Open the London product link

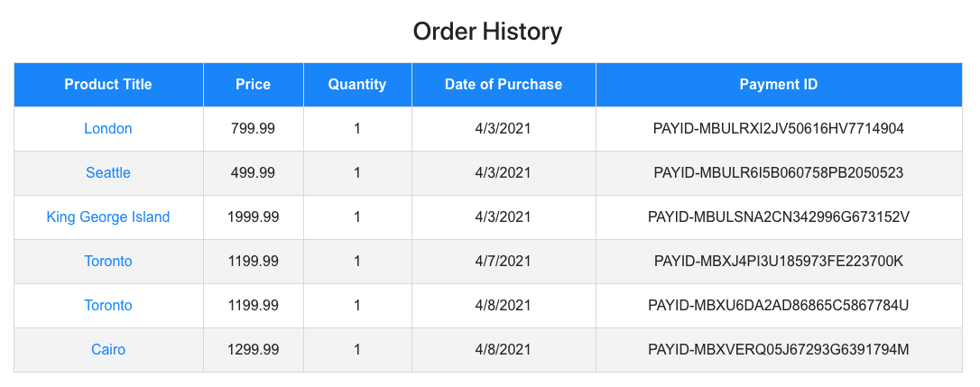(x=108, y=129)
